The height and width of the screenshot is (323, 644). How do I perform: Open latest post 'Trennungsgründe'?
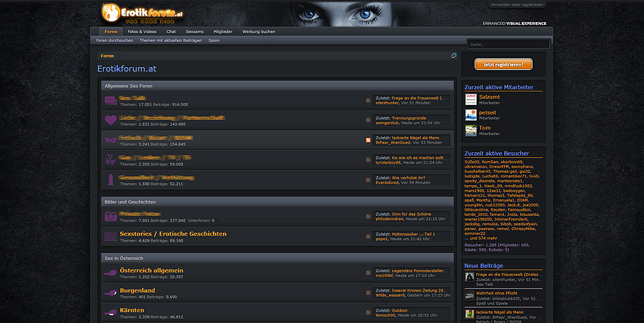[409, 118]
